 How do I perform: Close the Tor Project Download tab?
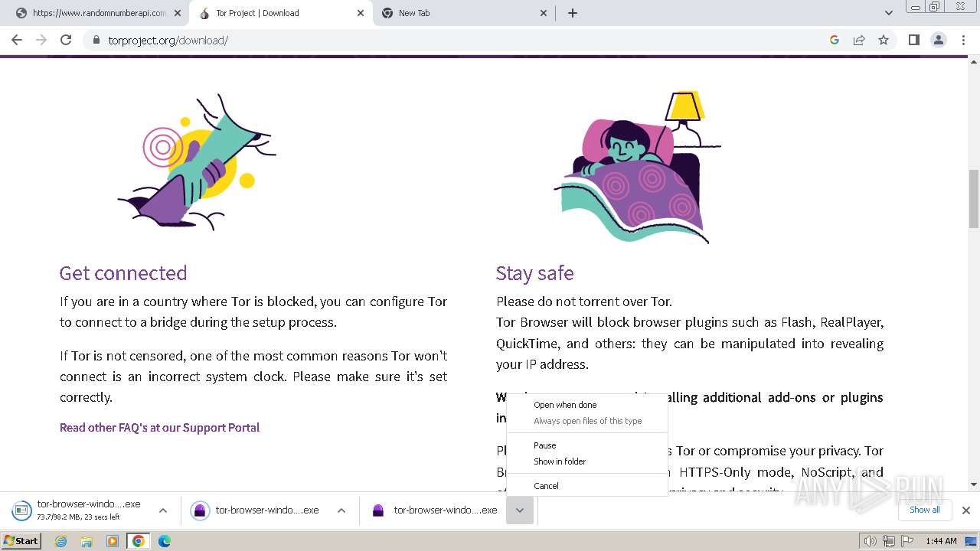(361, 13)
